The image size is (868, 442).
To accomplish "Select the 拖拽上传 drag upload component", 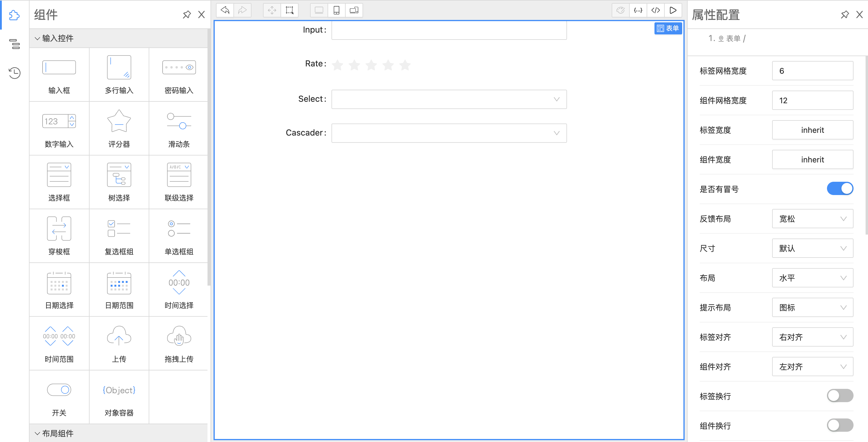I will click(x=179, y=344).
